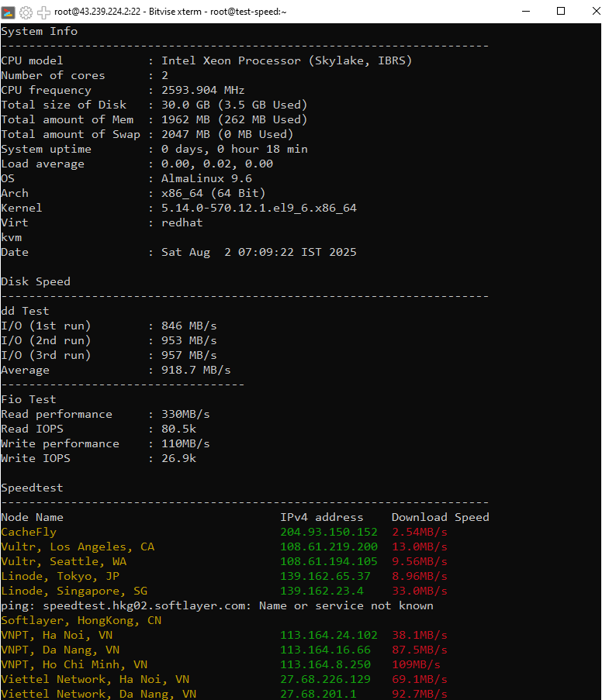Click the Softlayer, HongKong, CN node name
This screenshot has height=700, width=602.
click(x=81, y=620)
